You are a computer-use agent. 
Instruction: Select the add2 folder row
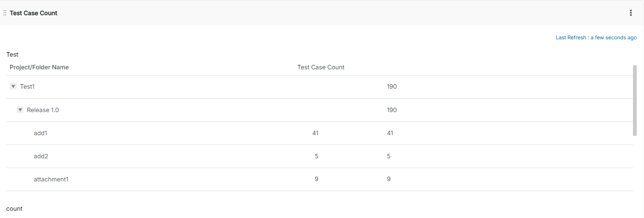pyautogui.click(x=41, y=156)
